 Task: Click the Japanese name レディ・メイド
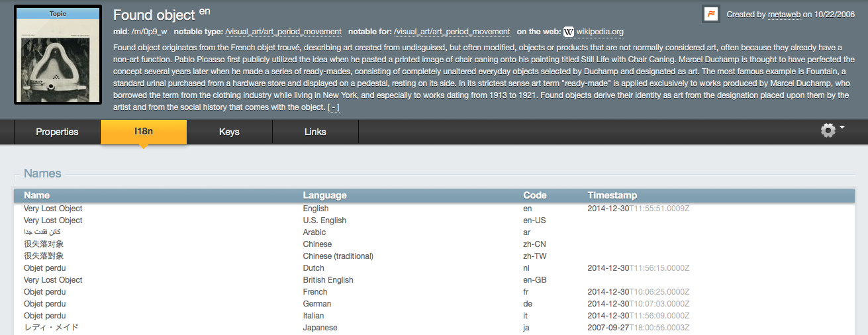click(51, 328)
